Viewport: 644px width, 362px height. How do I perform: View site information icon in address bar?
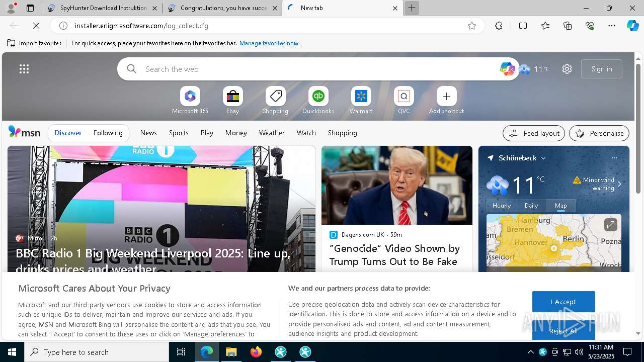click(x=63, y=26)
